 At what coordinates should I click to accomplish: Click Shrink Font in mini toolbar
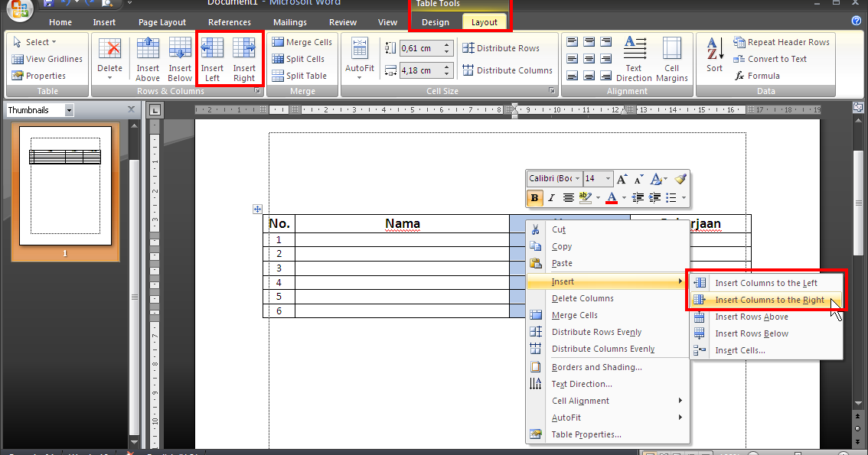(639, 179)
